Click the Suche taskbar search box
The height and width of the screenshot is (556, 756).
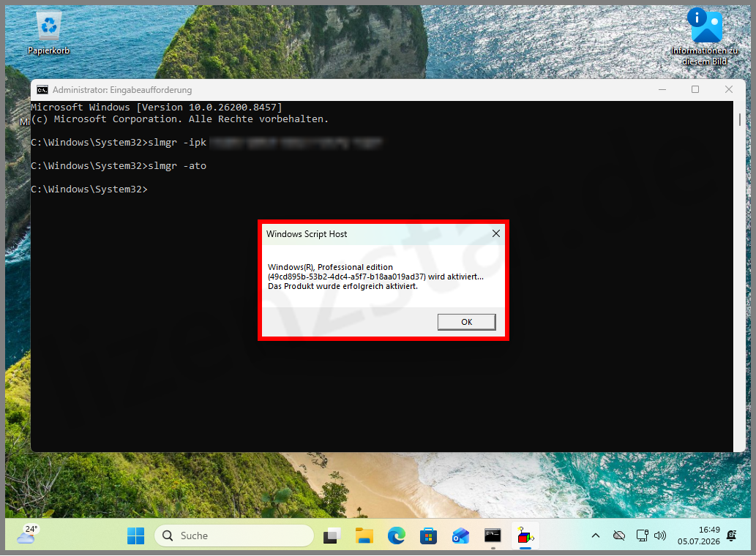pos(234,536)
